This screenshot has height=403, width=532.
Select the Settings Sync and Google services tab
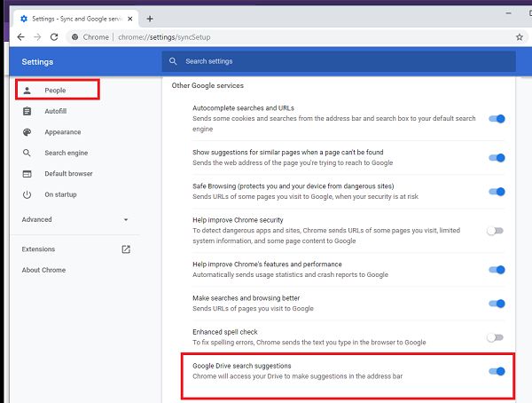[x=75, y=18]
